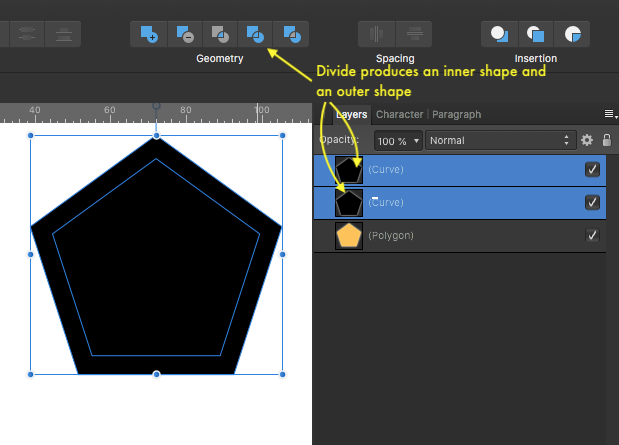Switch to the Layers tab

click(351, 115)
